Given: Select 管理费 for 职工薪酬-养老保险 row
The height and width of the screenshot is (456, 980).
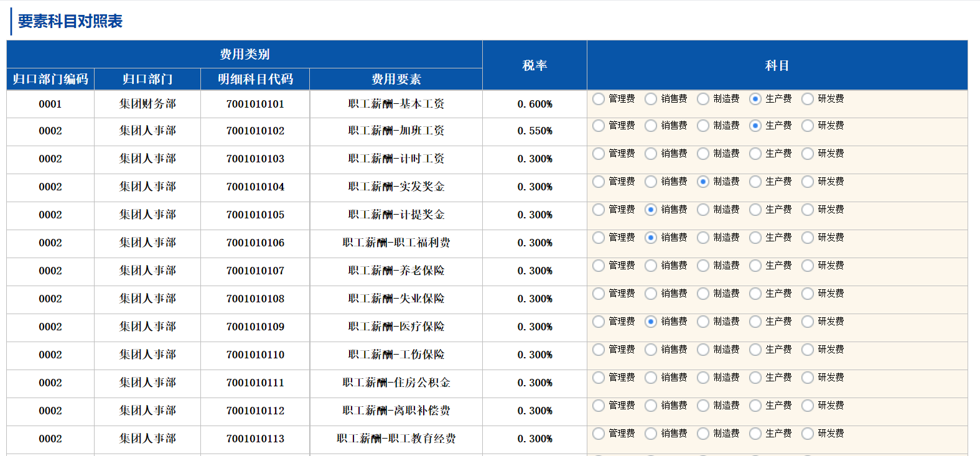Looking at the screenshot, I should click(x=599, y=266).
